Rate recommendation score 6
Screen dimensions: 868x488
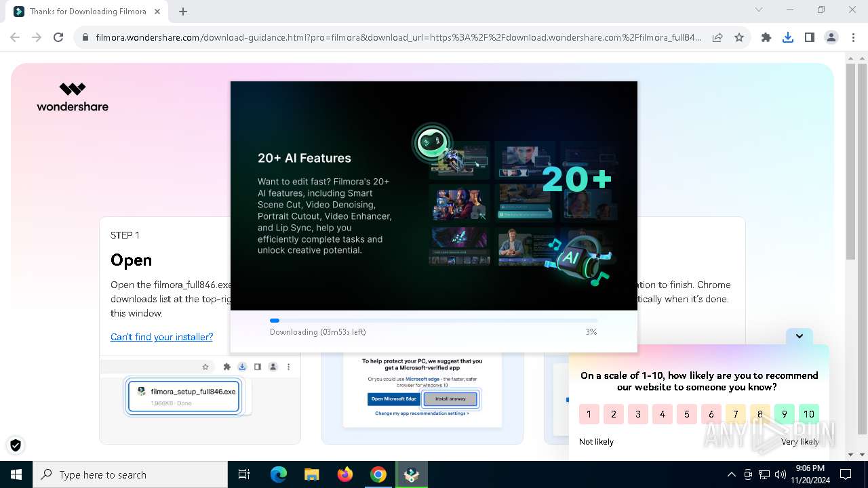tap(711, 414)
